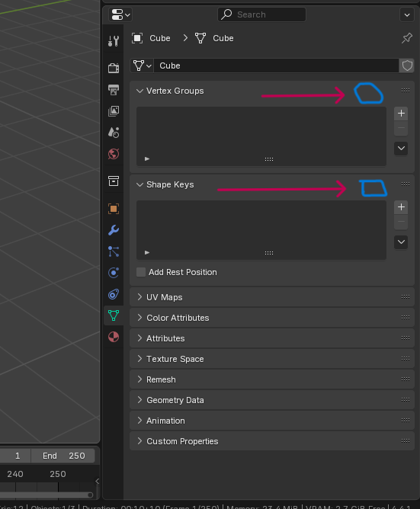Click the Vertex Groups panel drag grip

click(x=406, y=90)
